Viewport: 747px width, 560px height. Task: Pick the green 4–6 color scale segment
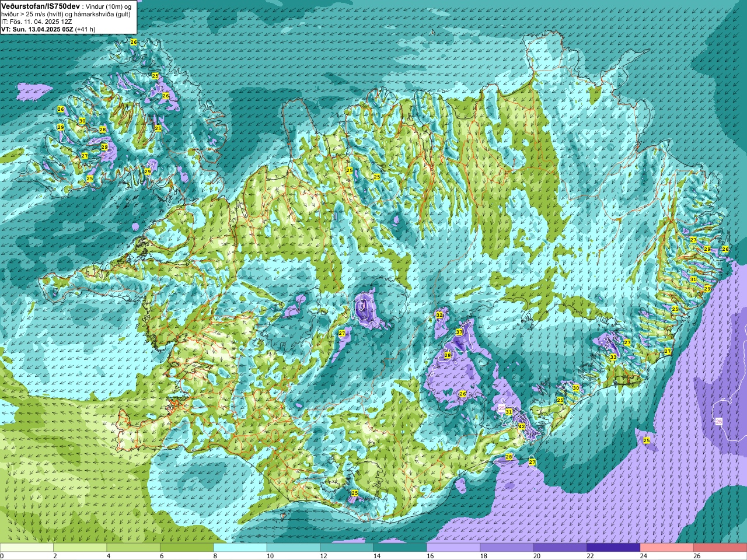coord(134,548)
